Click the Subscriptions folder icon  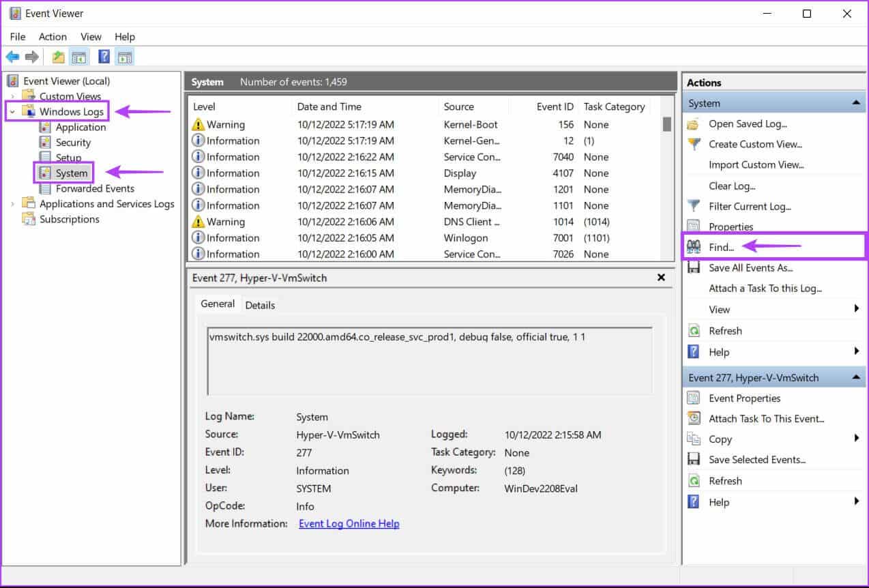(29, 219)
